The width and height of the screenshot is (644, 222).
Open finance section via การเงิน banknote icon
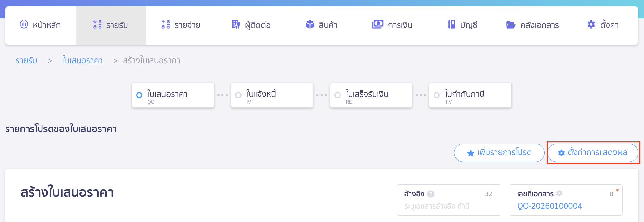[377, 24]
